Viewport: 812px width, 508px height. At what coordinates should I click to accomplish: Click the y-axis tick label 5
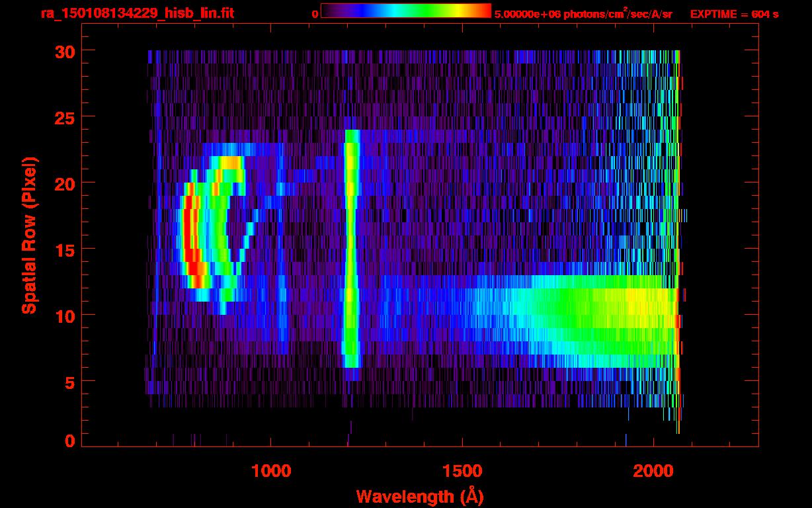pos(70,382)
